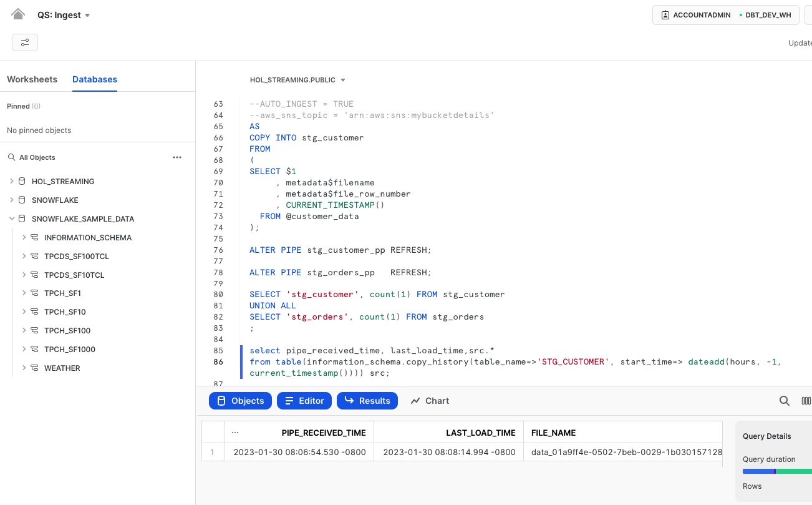Open the All Objects ellipsis menu
Image resolution: width=812 pixels, height=505 pixels.
pos(177,157)
